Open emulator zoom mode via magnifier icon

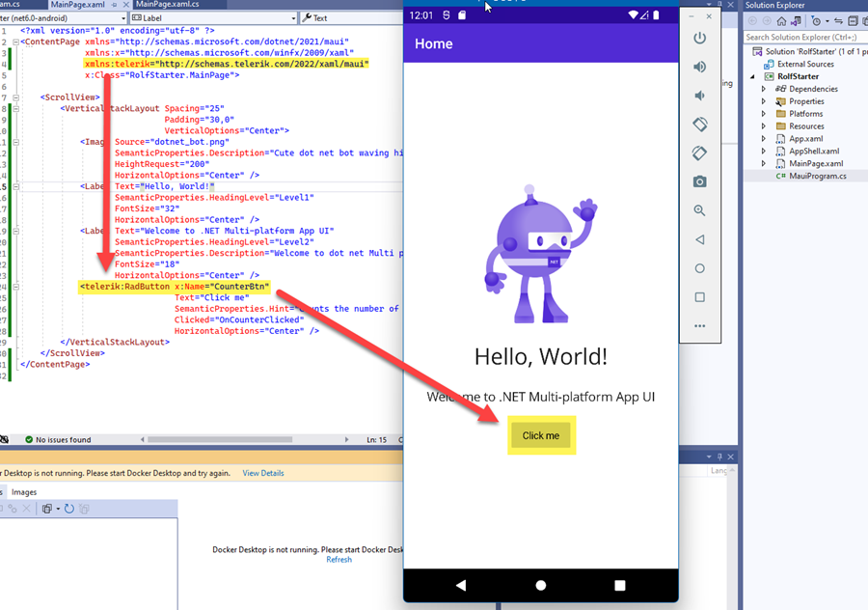[x=700, y=209]
